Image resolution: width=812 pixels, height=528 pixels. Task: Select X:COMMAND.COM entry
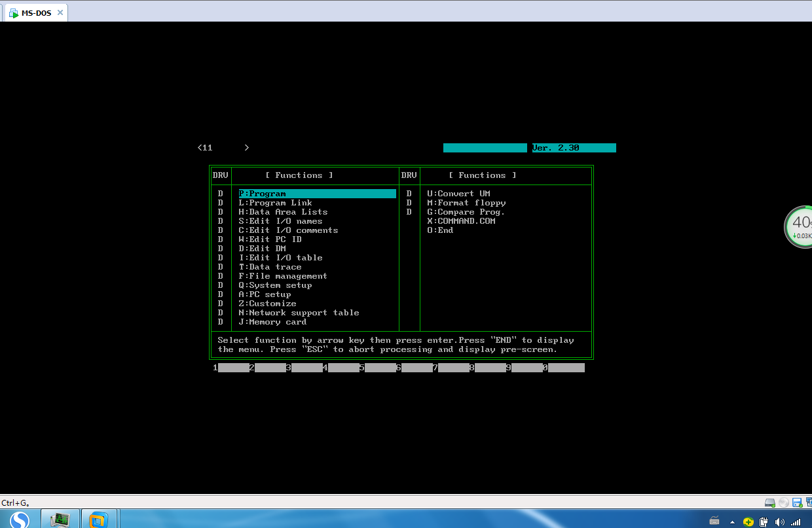461,221
